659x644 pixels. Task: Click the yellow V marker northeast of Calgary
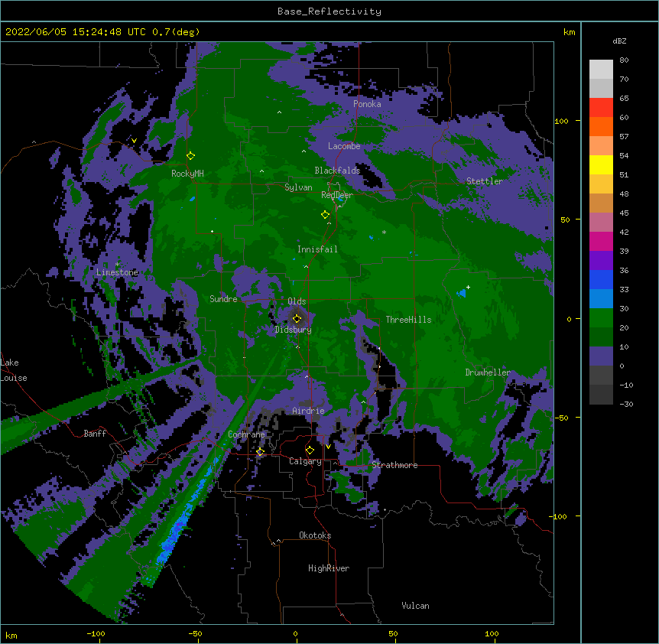pos(328,447)
